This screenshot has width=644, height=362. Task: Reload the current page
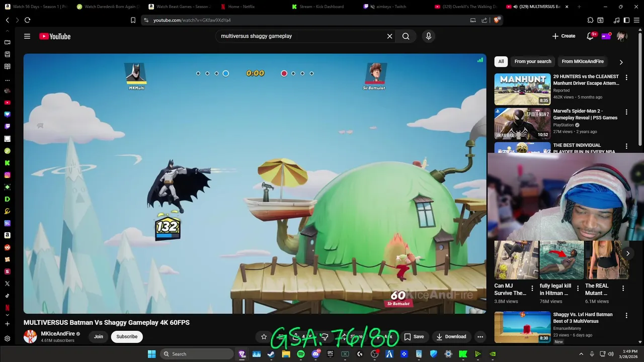pyautogui.click(x=27, y=20)
